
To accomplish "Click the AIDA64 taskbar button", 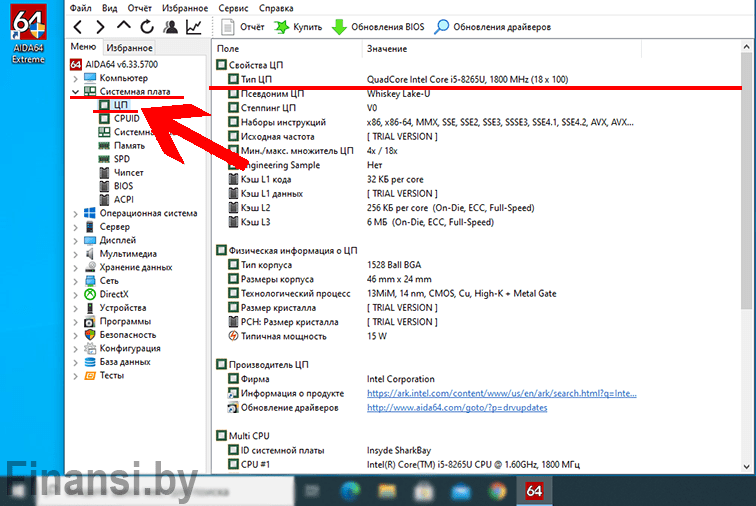I will click(x=534, y=491).
